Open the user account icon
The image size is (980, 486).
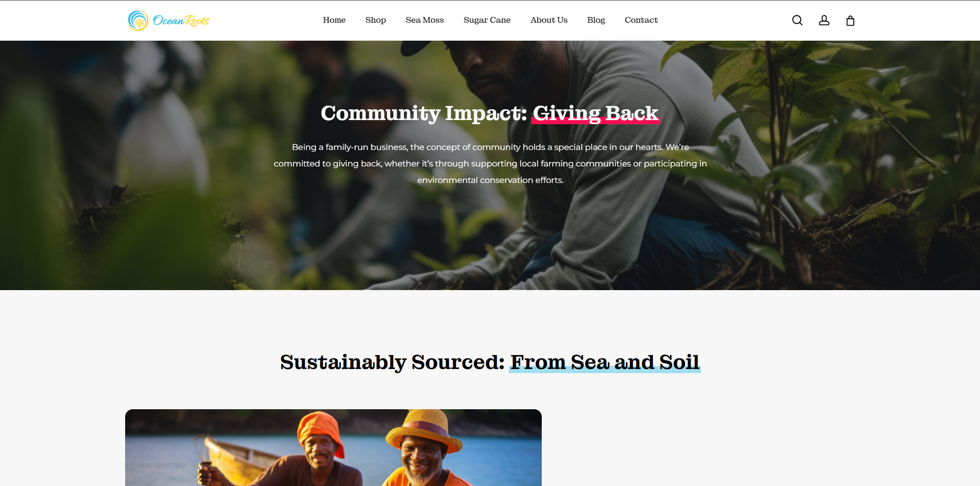click(824, 20)
